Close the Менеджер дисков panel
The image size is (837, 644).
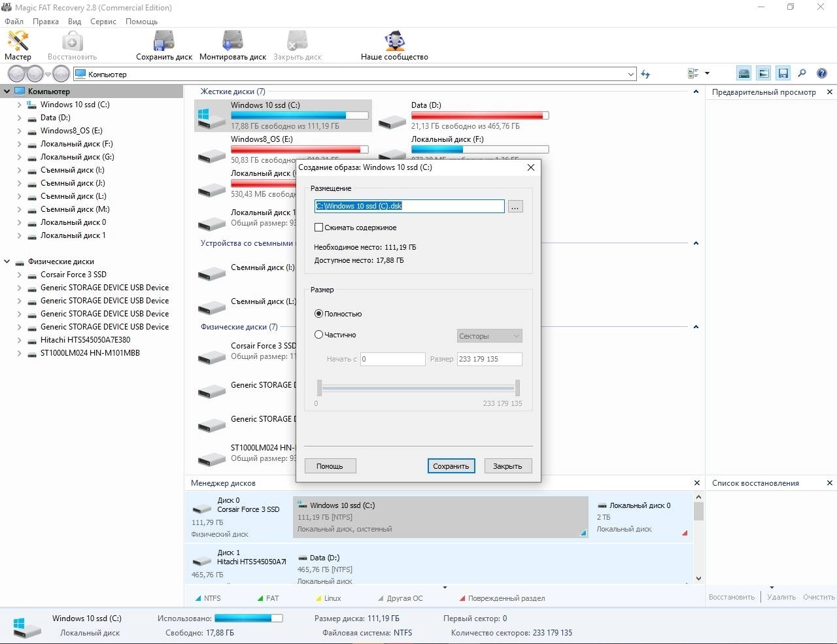[x=697, y=483]
